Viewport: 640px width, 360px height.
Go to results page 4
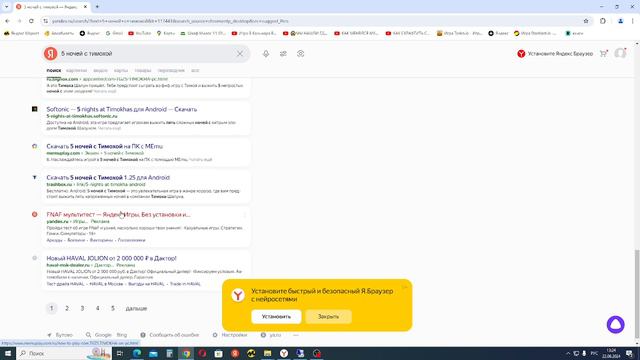click(x=98, y=308)
